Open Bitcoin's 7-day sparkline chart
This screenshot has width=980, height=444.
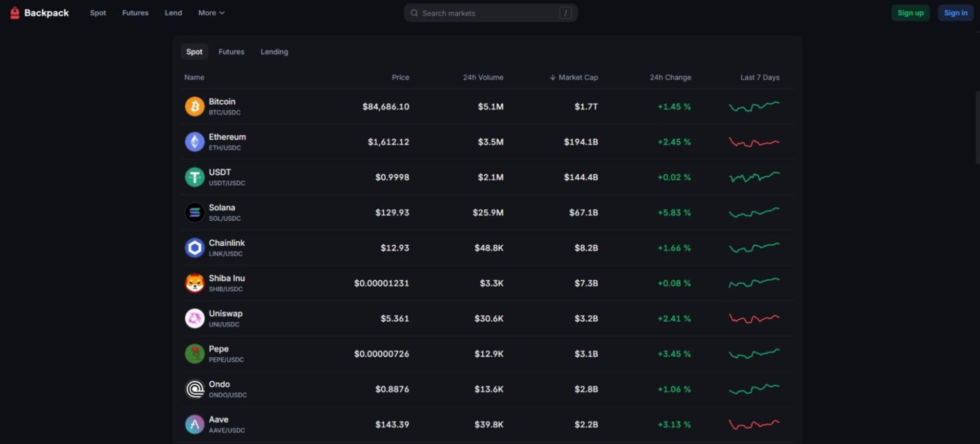[754, 106]
